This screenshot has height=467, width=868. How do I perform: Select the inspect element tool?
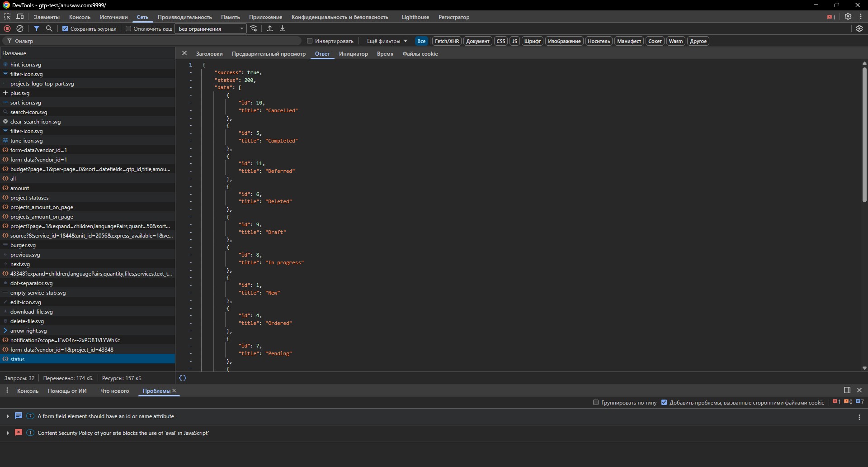click(x=7, y=16)
